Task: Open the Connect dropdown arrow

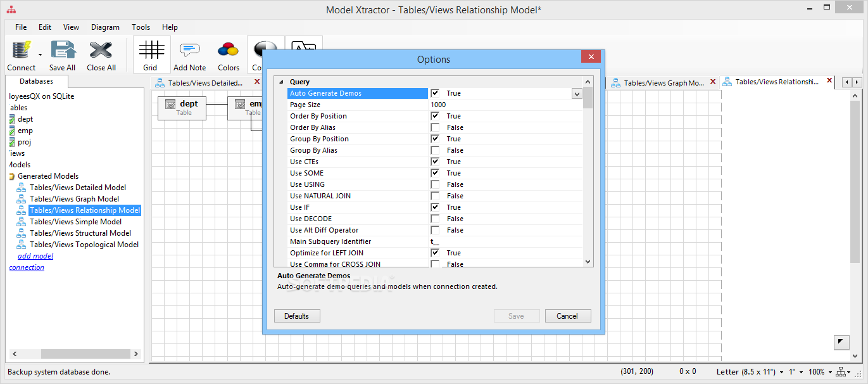Action: pos(40,55)
